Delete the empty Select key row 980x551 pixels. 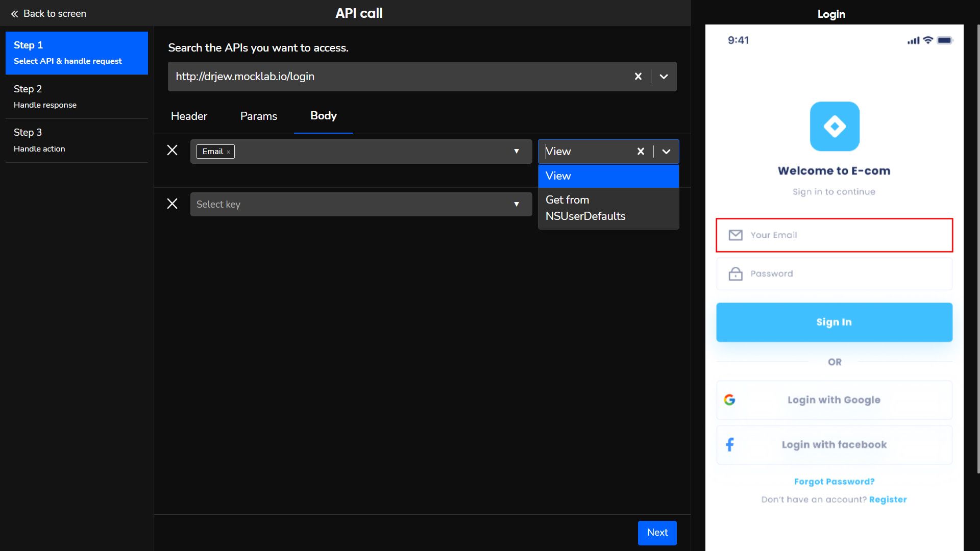[173, 204]
